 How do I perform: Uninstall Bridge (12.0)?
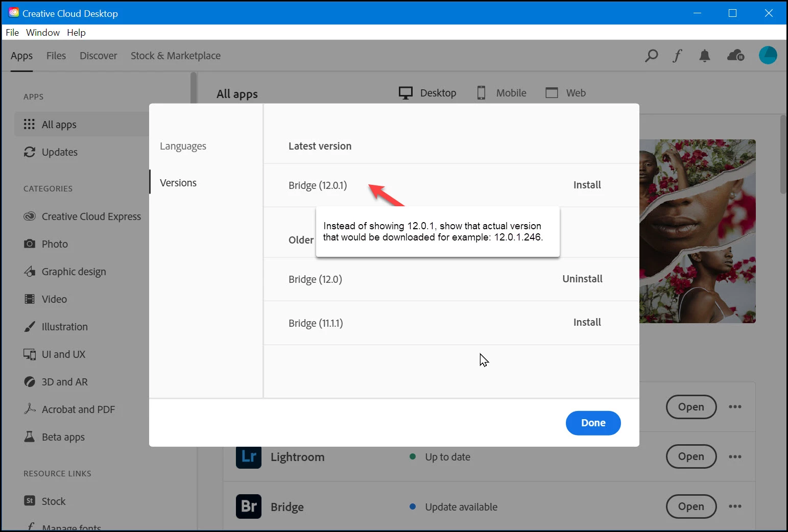[x=582, y=279]
